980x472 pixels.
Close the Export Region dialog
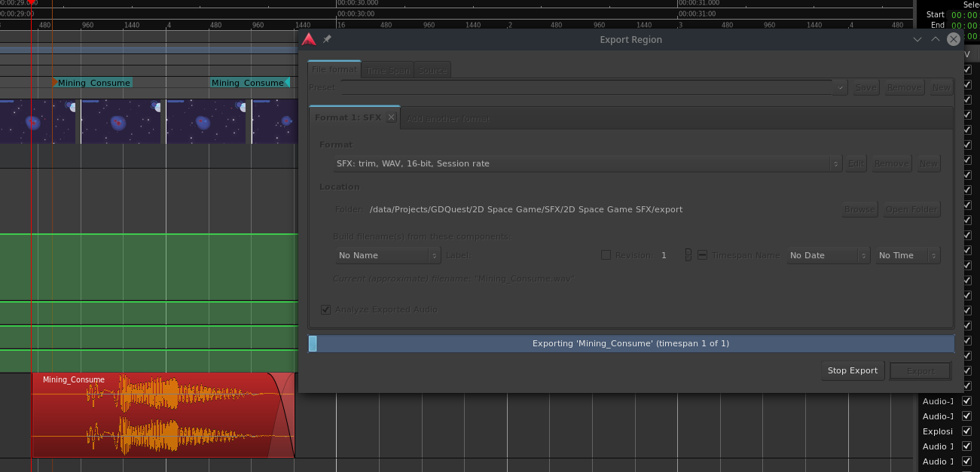(x=954, y=39)
